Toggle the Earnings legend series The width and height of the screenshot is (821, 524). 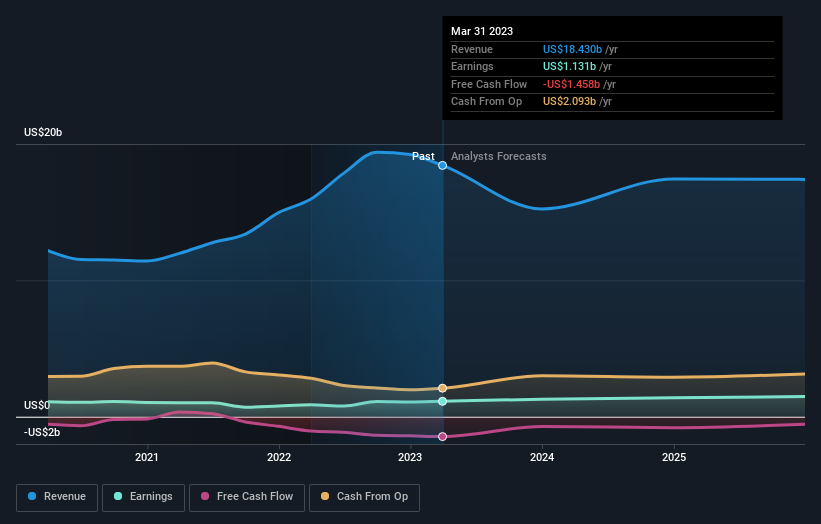point(143,497)
